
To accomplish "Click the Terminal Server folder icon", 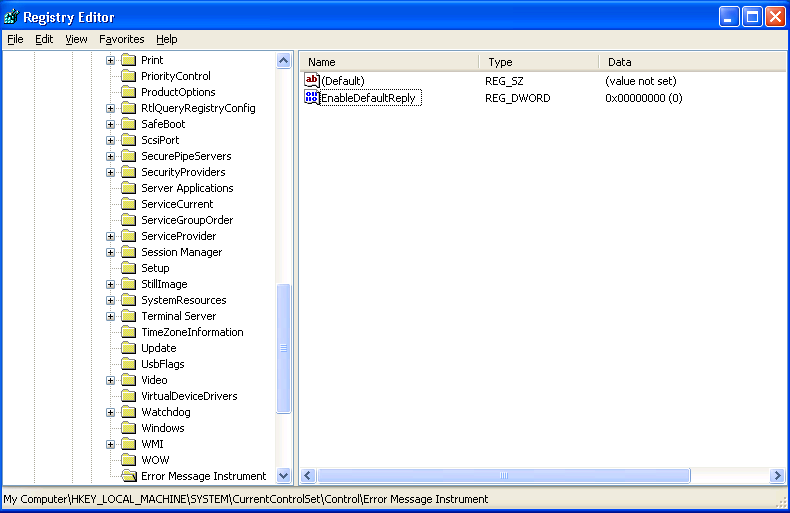I will click(129, 316).
